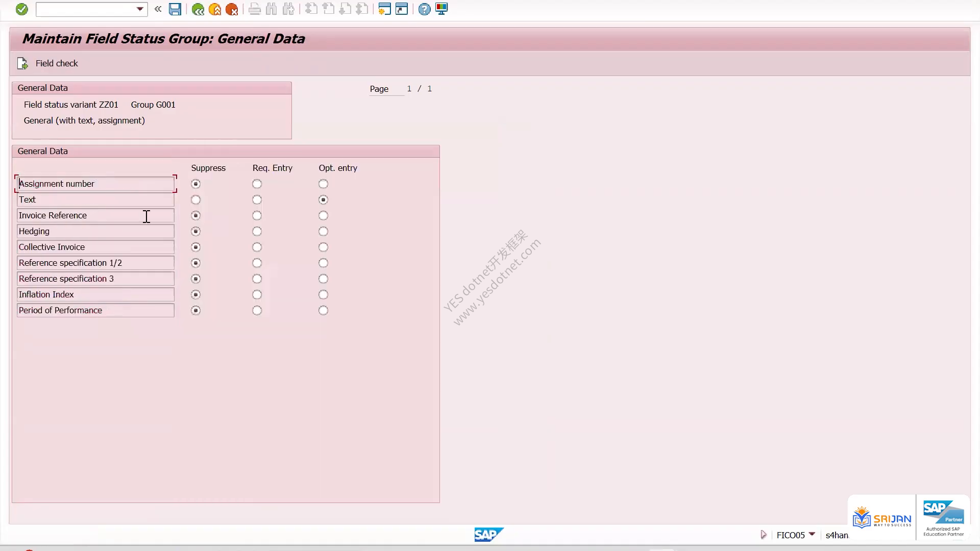Image resolution: width=980 pixels, height=551 pixels.
Task: Click the orange Exit icon
Action: (215, 9)
